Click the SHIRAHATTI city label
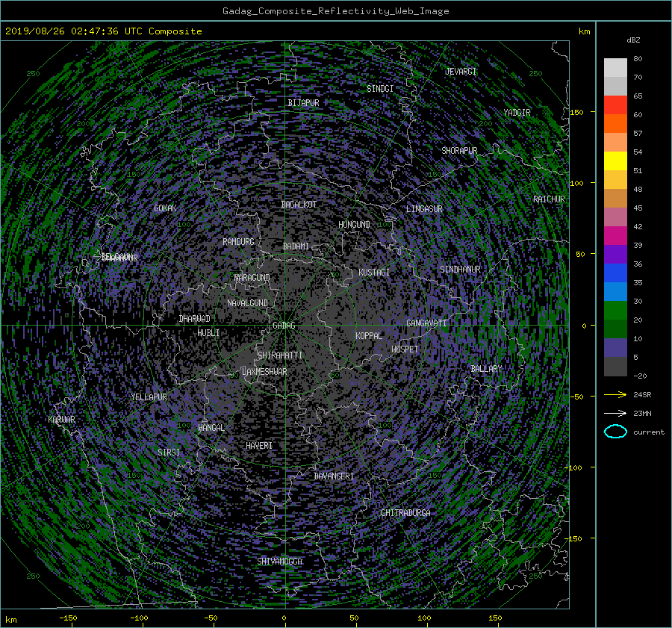672x628 pixels. tap(280, 355)
